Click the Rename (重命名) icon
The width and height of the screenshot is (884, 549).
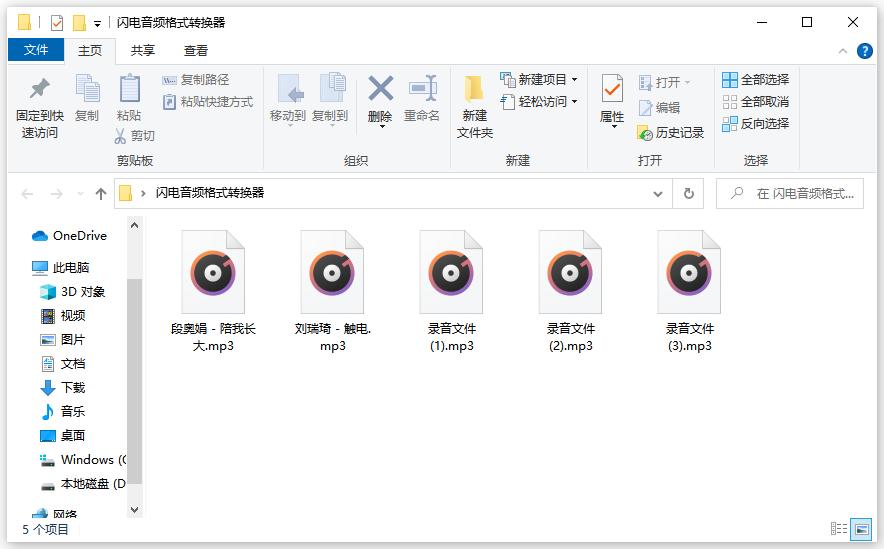422,88
